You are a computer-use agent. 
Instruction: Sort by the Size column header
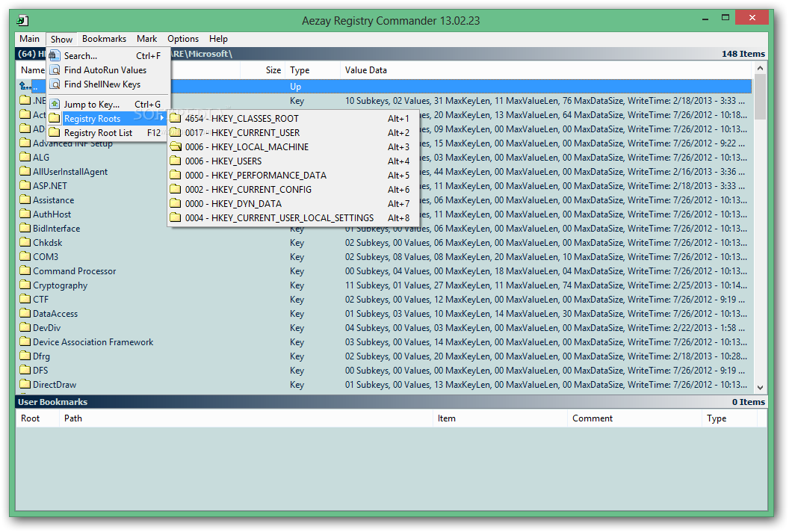point(263,70)
